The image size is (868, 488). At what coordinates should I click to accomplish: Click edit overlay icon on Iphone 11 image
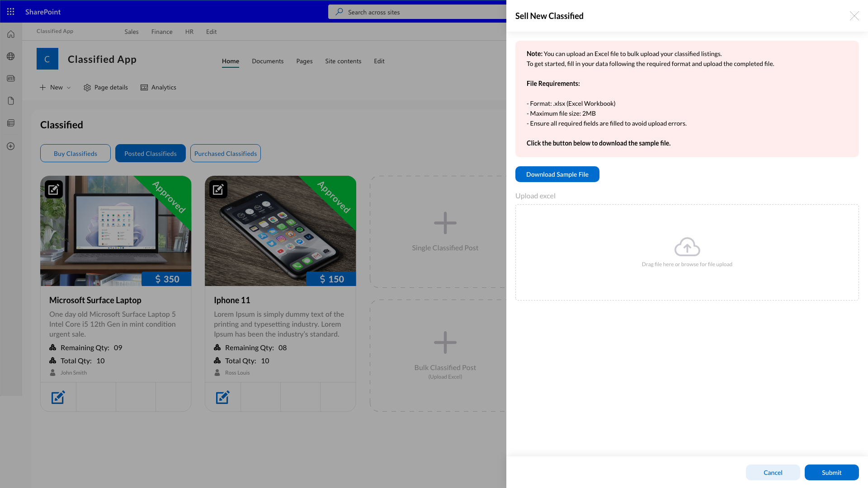tap(218, 189)
